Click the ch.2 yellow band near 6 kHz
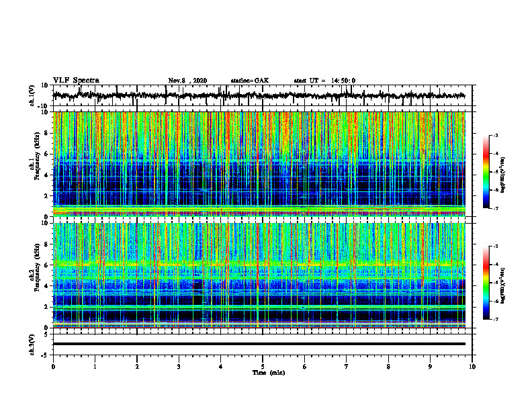Image resolution: width=532 pixels, height=411 pixels. 259,264
